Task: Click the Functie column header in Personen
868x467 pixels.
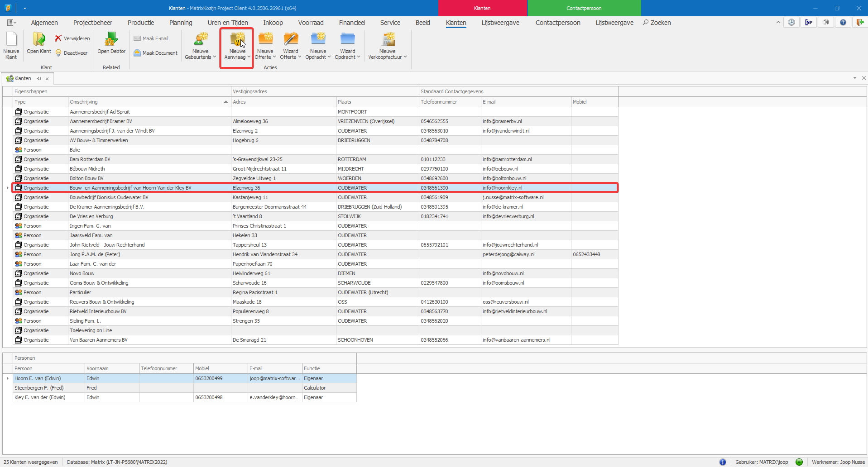Action: point(329,368)
